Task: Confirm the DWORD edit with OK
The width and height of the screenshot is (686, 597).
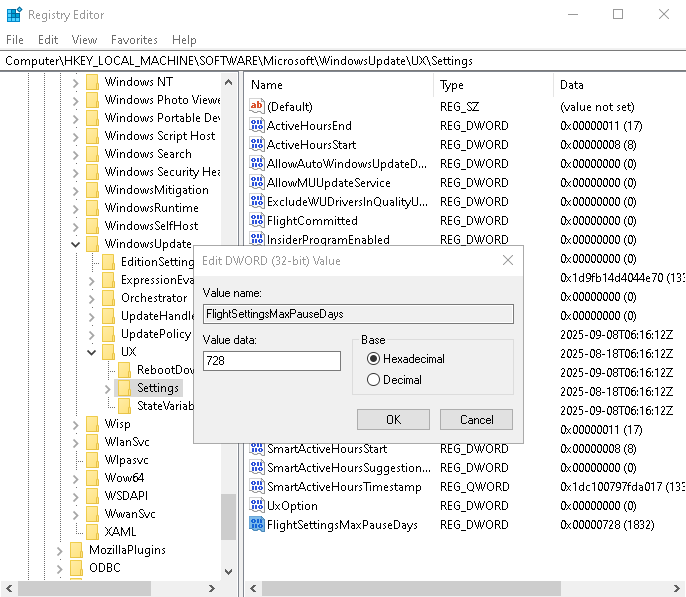Action: (393, 419)
